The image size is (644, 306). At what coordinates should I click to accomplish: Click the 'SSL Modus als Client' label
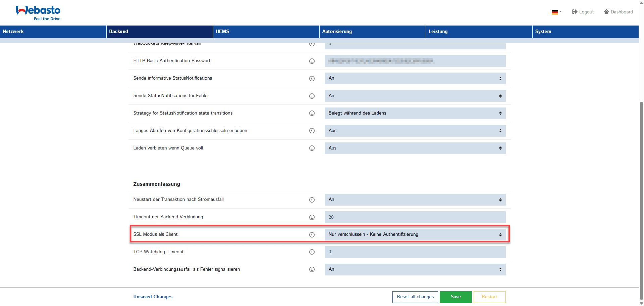point(155,234)
